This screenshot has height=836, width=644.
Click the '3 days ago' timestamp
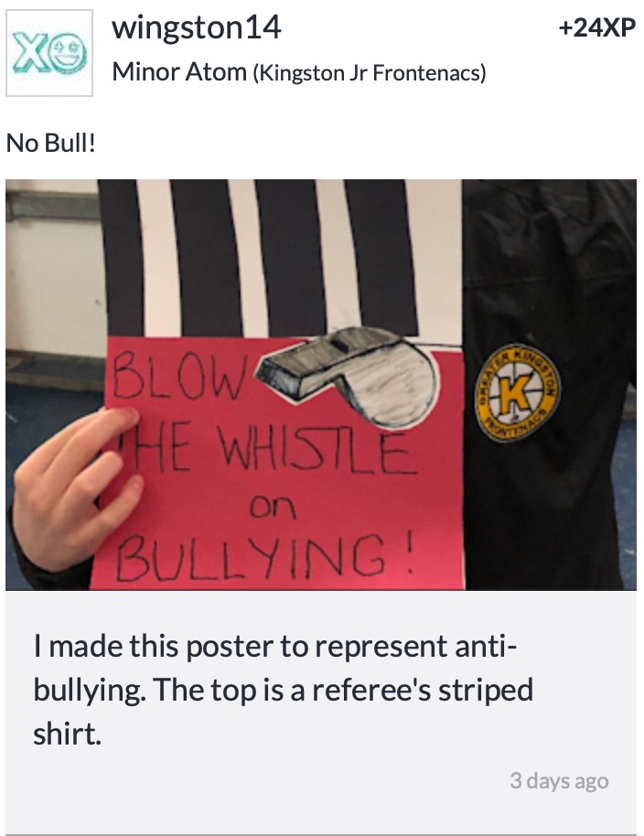point(559,780)
